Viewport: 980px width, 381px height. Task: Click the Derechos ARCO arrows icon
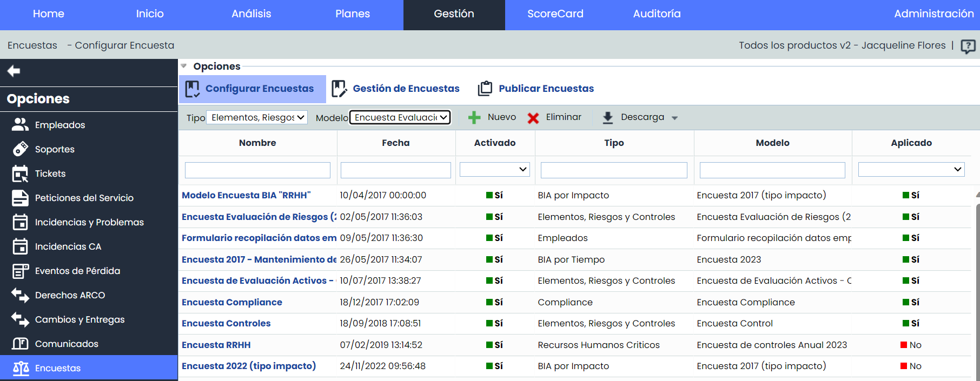[20, 295]
